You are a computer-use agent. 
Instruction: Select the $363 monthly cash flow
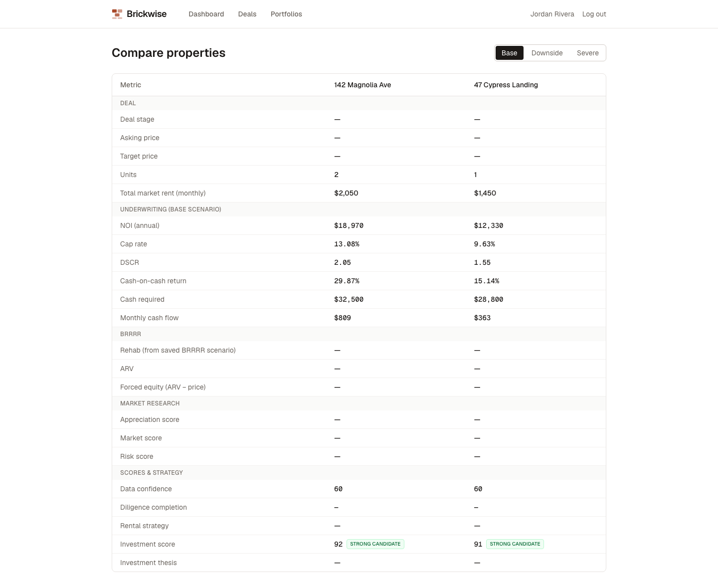click(483, 318)
